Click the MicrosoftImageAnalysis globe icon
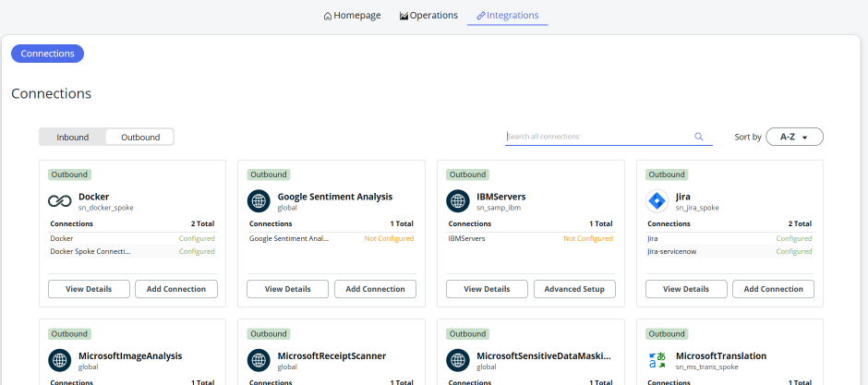The image size is (868, 385). coord(59,360)
